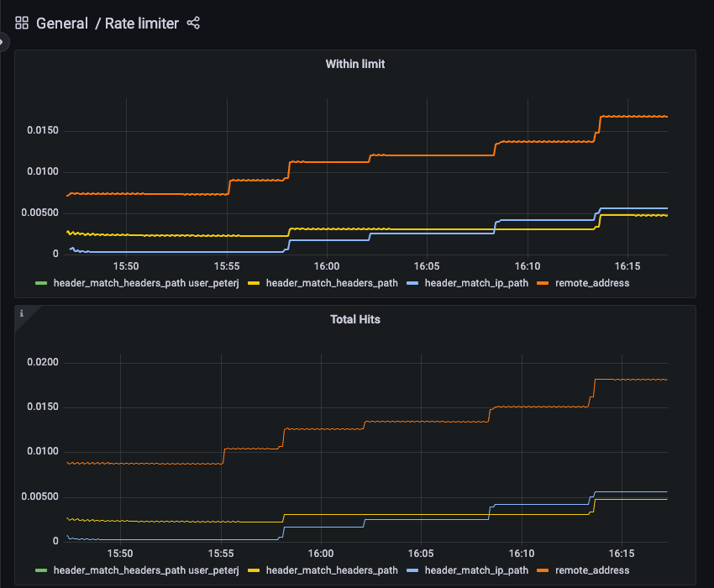
Task: Isolate user_peterj series in Within limit legend
Action: [x=146, y=283]
